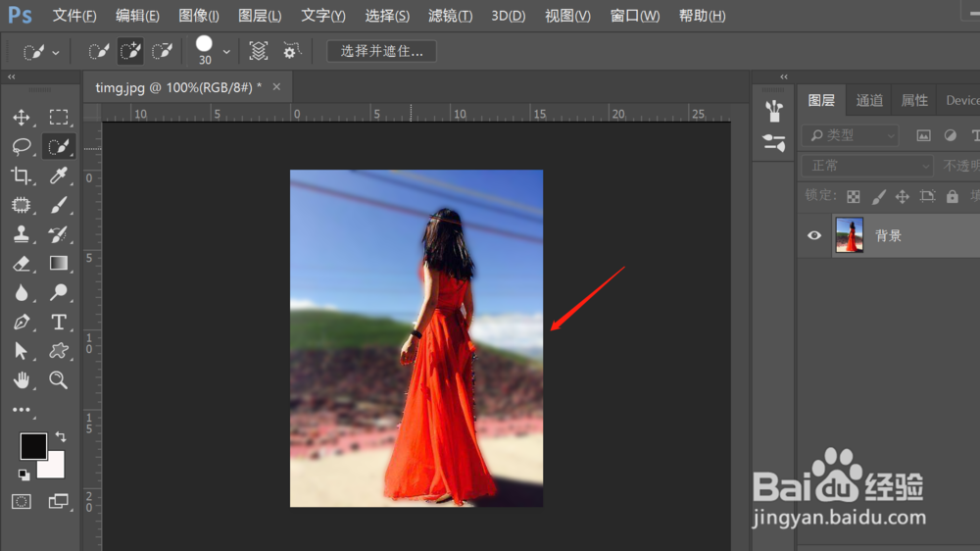Swap foreground and background colors

61,436
